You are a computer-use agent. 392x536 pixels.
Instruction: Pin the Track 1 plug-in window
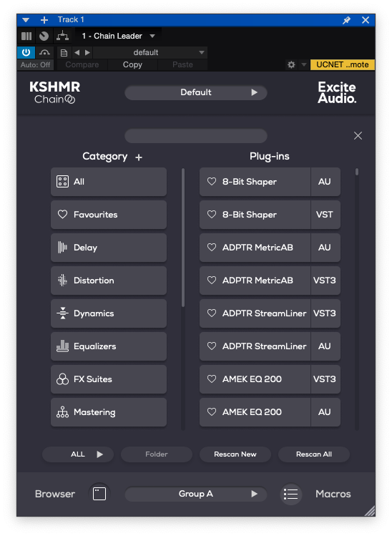(x=346, y=20)
